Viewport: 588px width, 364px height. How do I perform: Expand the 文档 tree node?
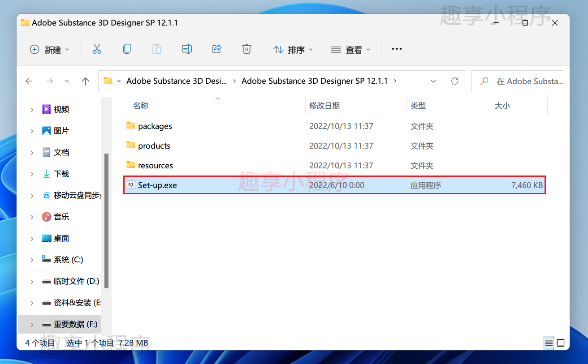[x=32, y=152]
